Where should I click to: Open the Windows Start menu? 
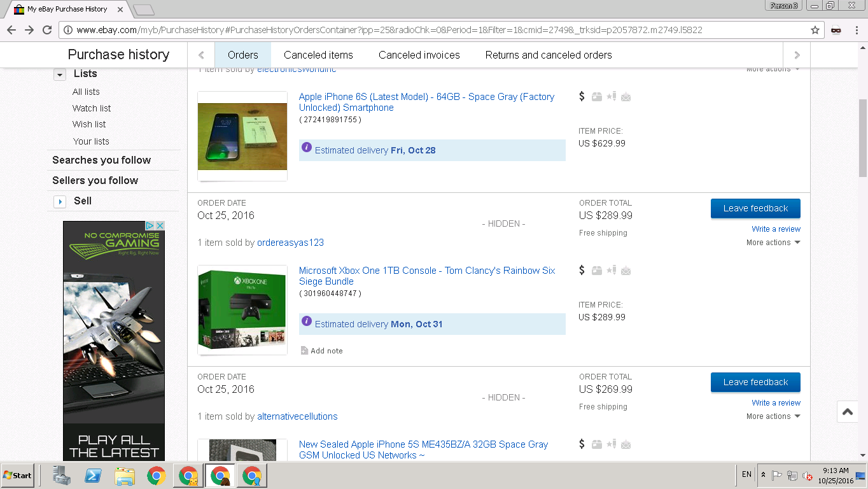click(17, 476)
